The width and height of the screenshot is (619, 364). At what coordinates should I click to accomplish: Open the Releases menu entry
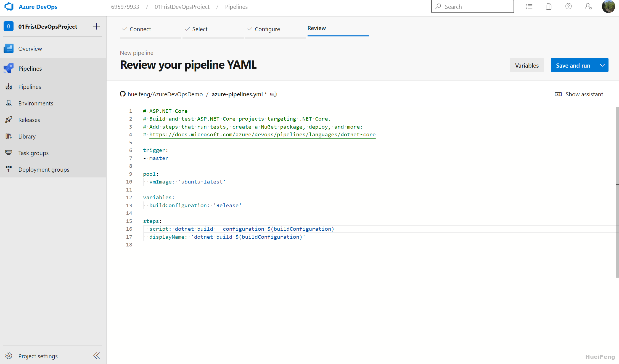[x=53, y=120]
